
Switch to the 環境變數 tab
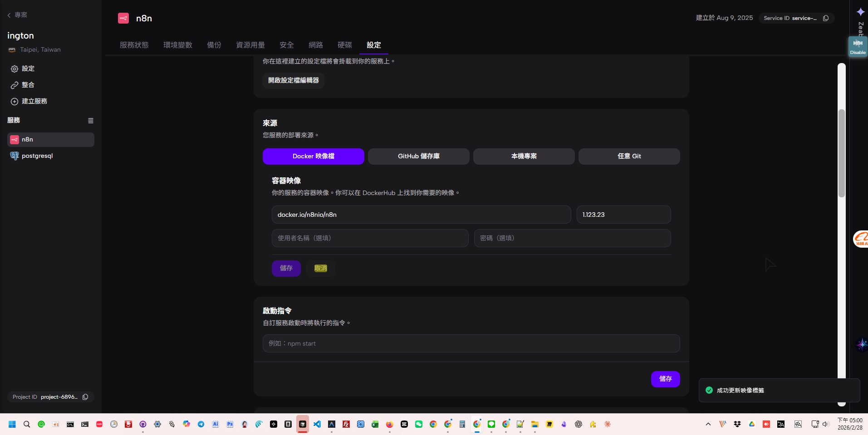(x=178, y=45)
